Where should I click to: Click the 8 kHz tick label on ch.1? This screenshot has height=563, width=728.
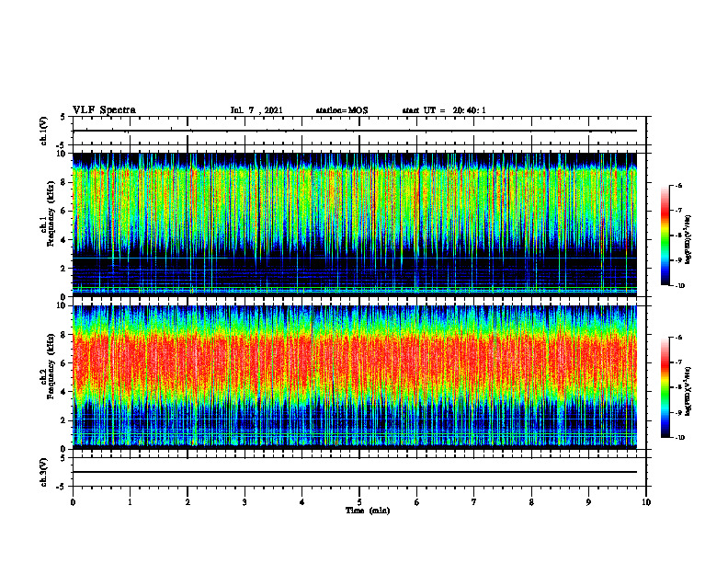click(65, 182)
